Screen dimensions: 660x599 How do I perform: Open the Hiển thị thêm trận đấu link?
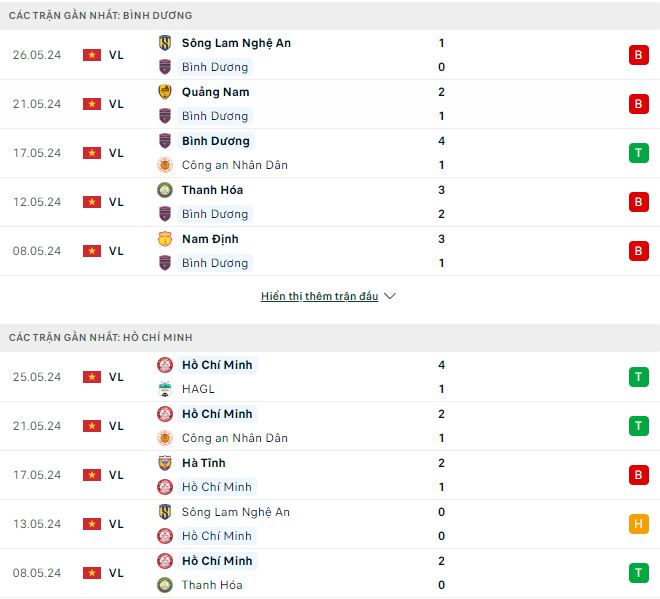coord(319,296)
